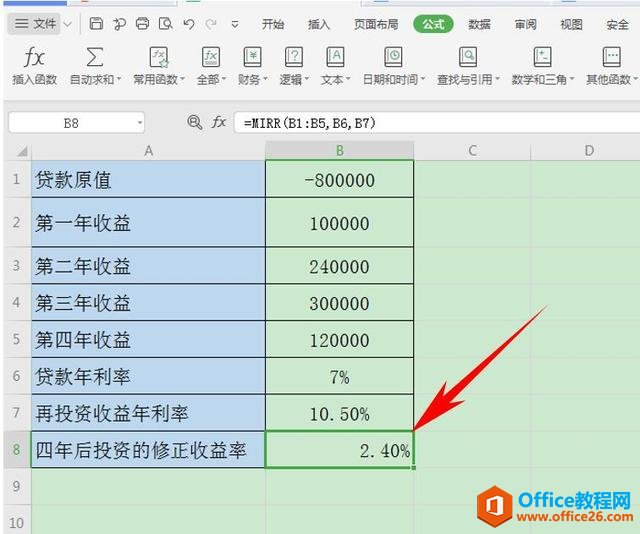Open Lookup and Reference (查找与引用) icon
This screenshot has width=640, height=534.
tap(468, 57)
